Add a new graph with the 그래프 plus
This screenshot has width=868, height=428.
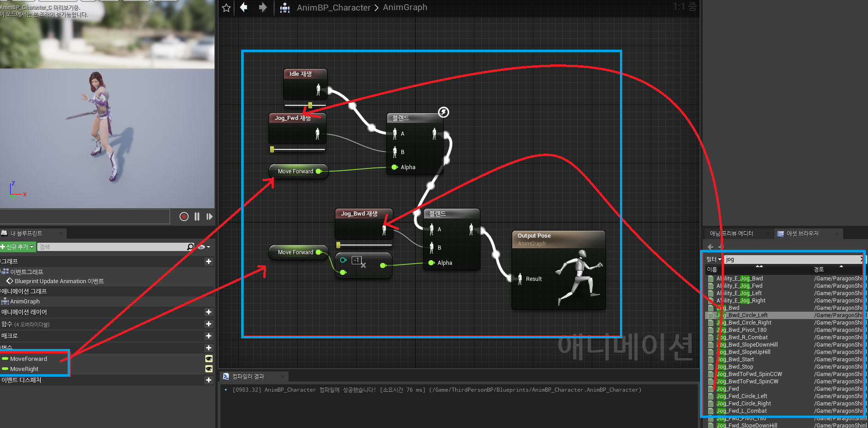(x=208, y=261)
